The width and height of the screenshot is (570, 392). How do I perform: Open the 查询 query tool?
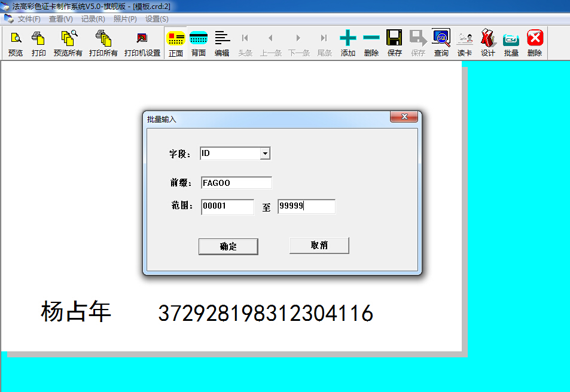441,44
